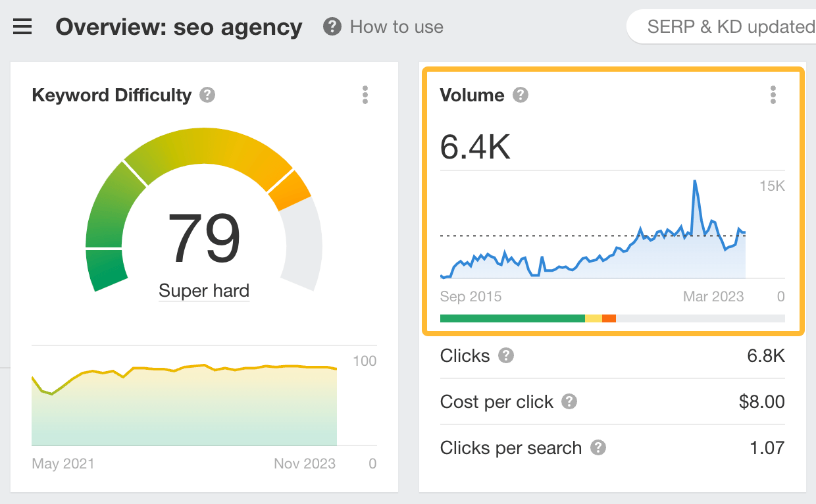This screenshot has width=816, height=504.
Task: Click the Cost per click help icon
Action: click(x=569, y=402)
